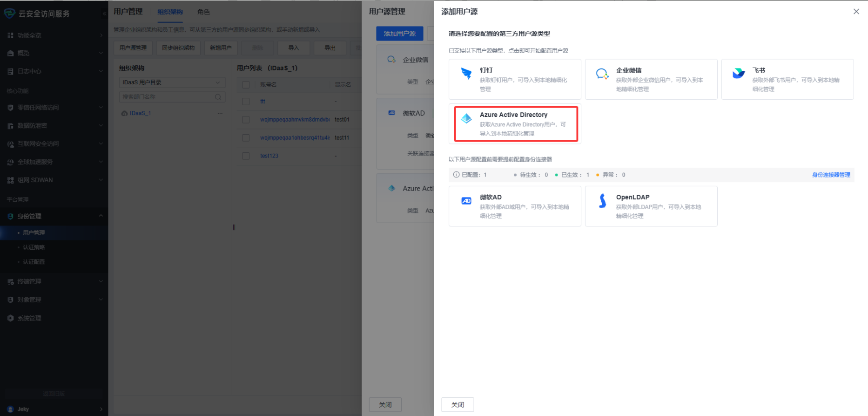
Task: Click the 概览 home icon in sidebar
Action: (10, 53)
